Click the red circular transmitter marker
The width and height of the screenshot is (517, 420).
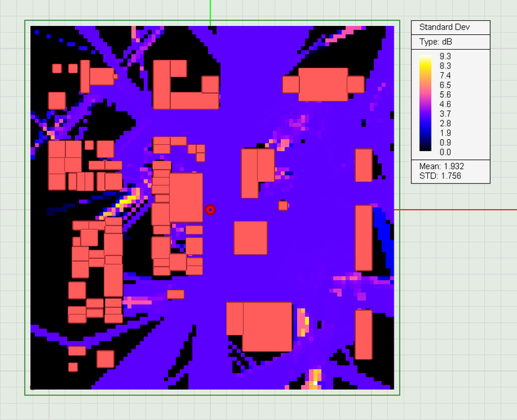click(x=210, y=209)
